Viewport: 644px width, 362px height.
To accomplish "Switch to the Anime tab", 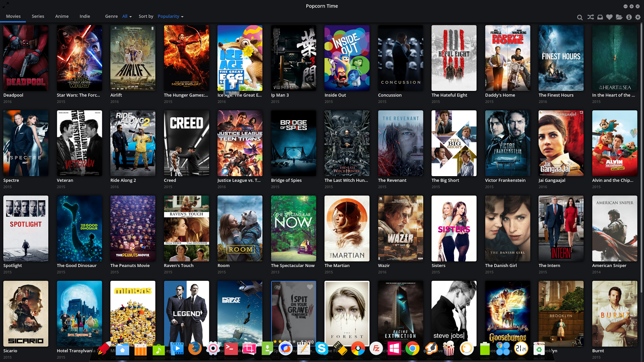I will tap(62, 16).
